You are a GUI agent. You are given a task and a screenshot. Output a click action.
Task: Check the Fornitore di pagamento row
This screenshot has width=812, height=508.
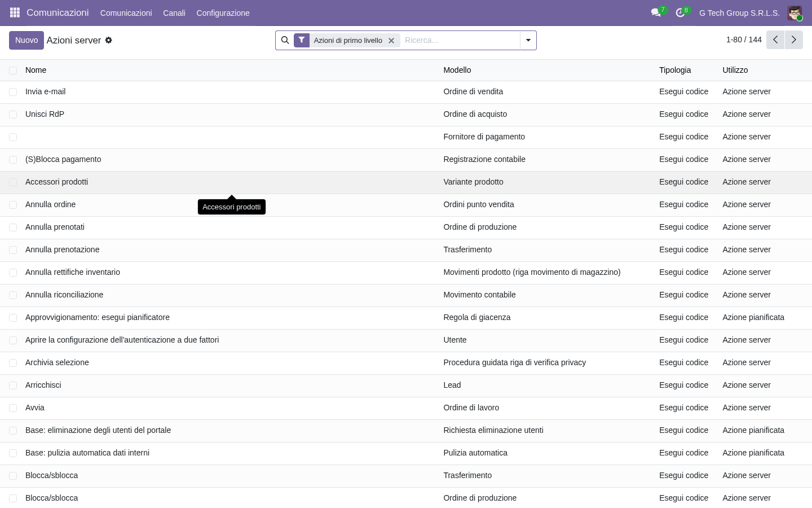[13, 137]
